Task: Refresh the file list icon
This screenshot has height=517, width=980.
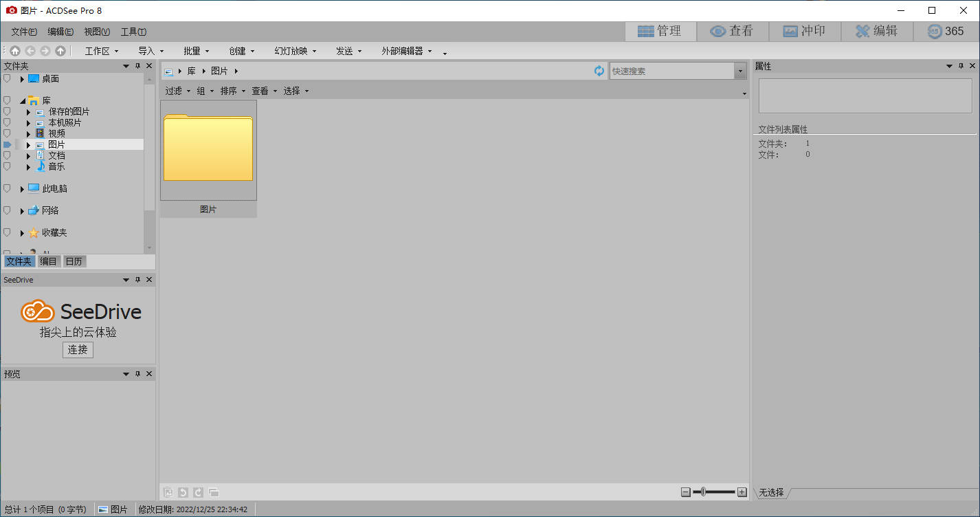Action: coord(599,71)
